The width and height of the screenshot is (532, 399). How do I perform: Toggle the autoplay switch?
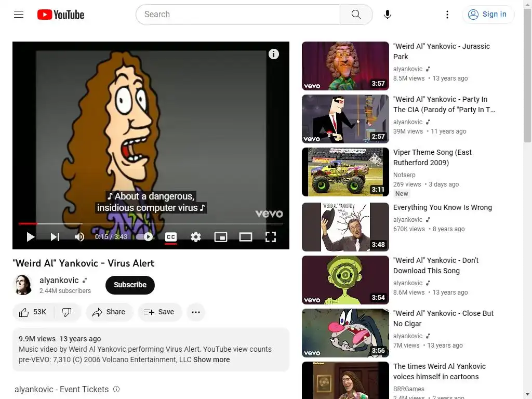[145, 237]
